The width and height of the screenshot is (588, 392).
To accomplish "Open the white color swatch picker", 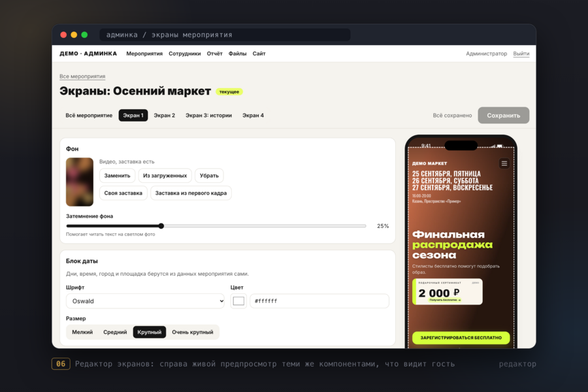I will [238, 301].
